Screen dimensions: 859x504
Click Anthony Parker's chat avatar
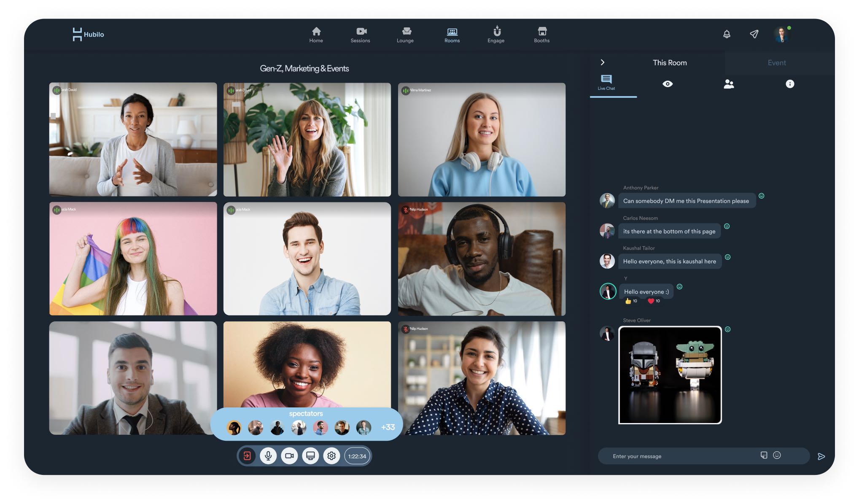click(607, 200)
